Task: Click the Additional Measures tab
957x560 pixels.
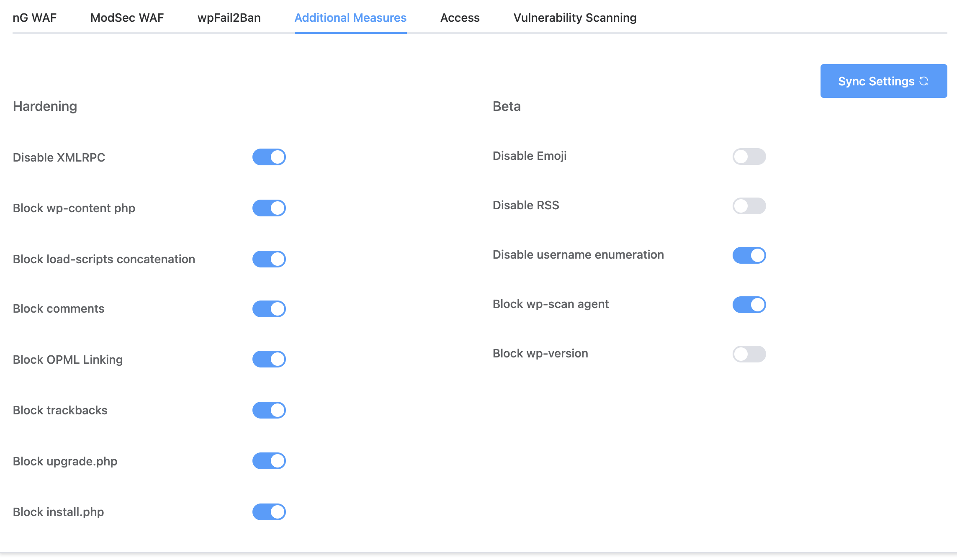Action: pyautogui.click(x=350, y=18)
